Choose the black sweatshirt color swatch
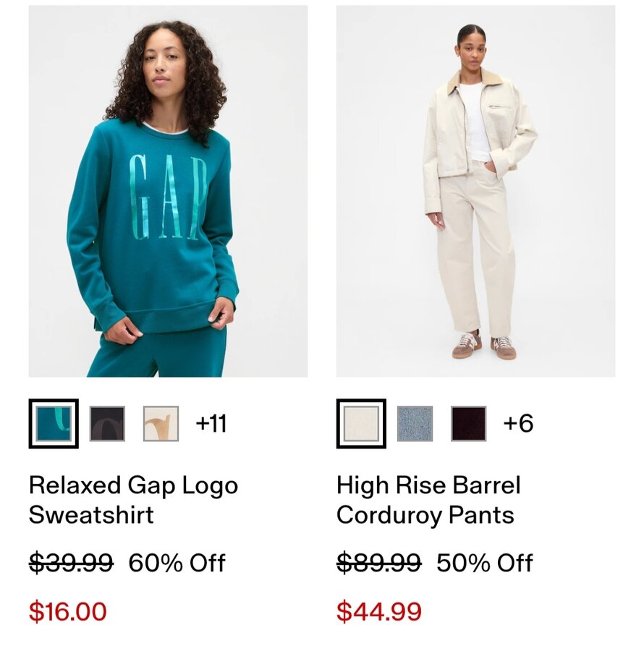 107,423
